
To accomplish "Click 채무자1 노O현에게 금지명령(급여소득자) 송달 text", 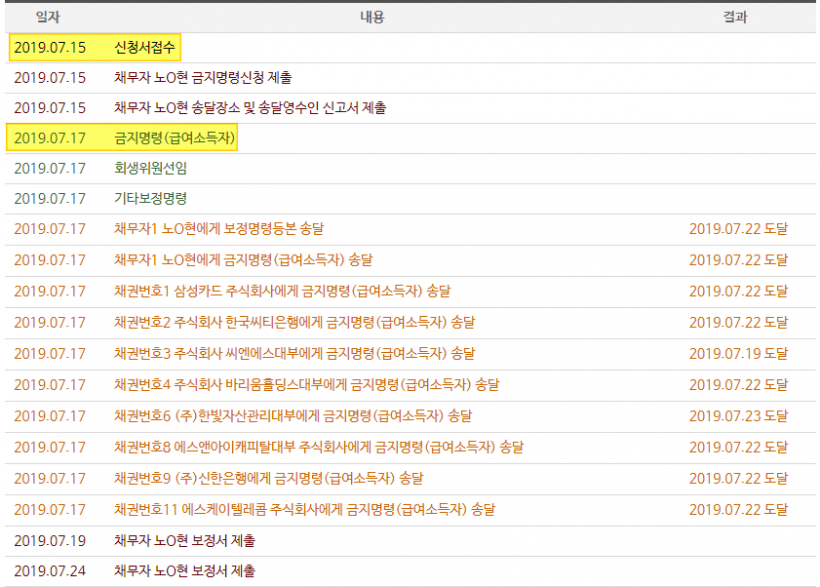I will point(243,260).
